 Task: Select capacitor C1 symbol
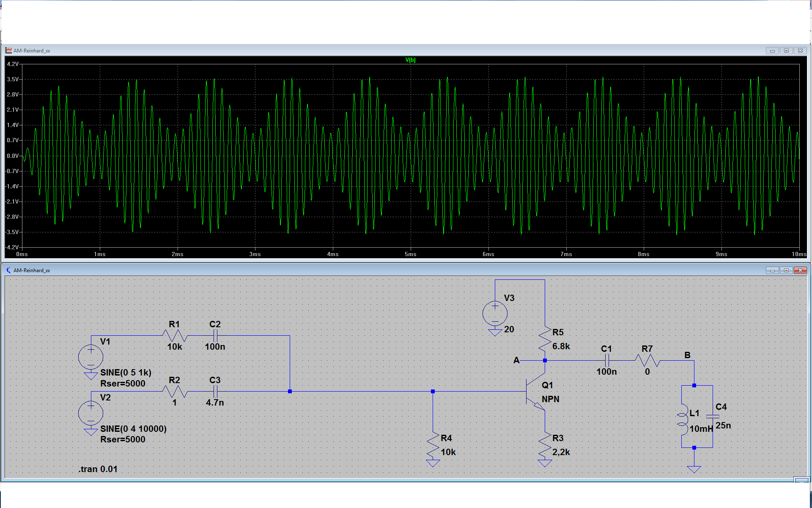click(x=606, y=361)
